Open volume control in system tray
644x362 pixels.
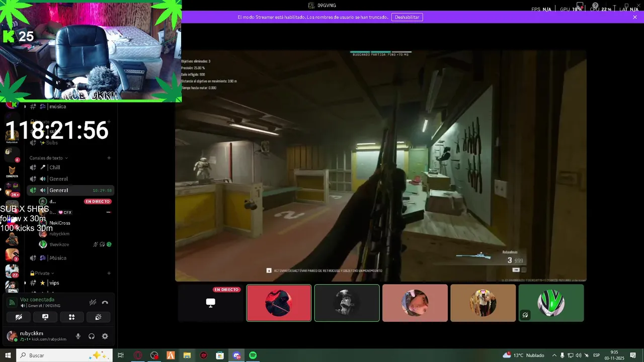[579, 355]
